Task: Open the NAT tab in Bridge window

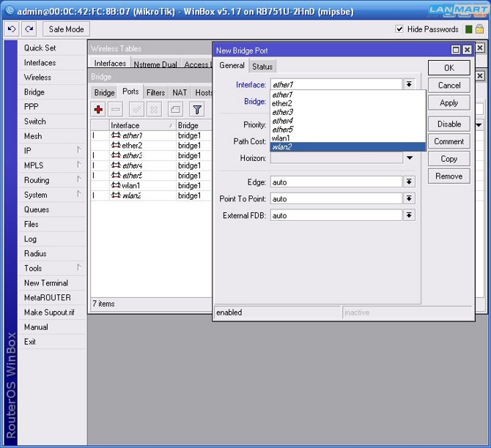Action: (x=180, y=93)
